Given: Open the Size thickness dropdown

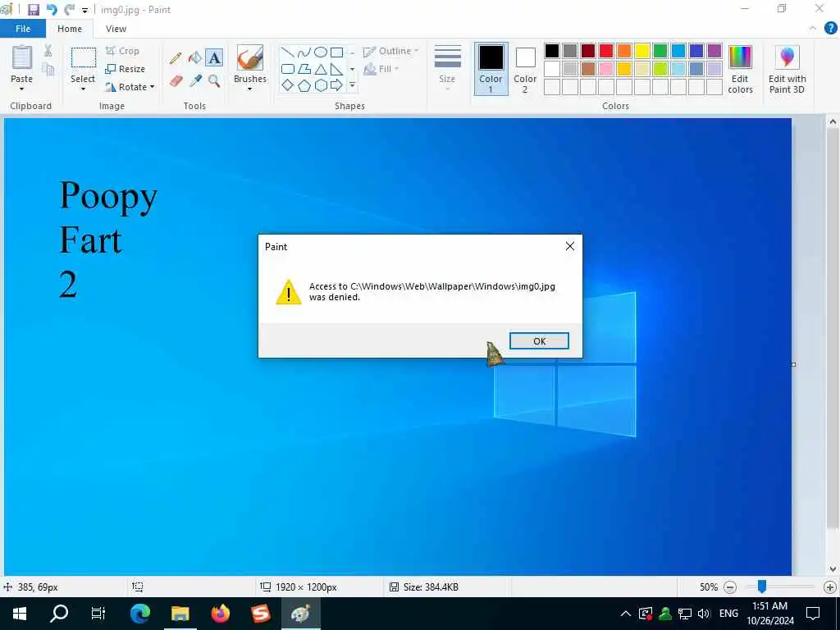Looking at the screenshot, I should tap(448, 70).
